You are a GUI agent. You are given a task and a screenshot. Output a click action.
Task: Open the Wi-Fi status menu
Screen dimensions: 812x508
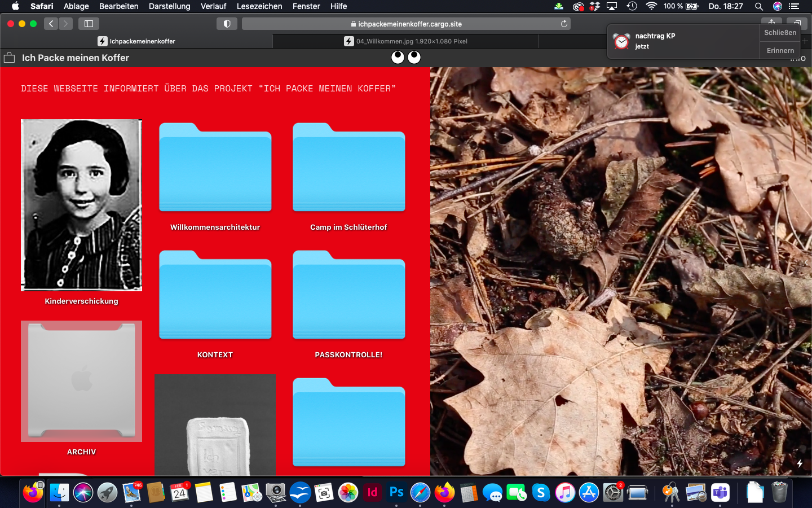[651, 6]
